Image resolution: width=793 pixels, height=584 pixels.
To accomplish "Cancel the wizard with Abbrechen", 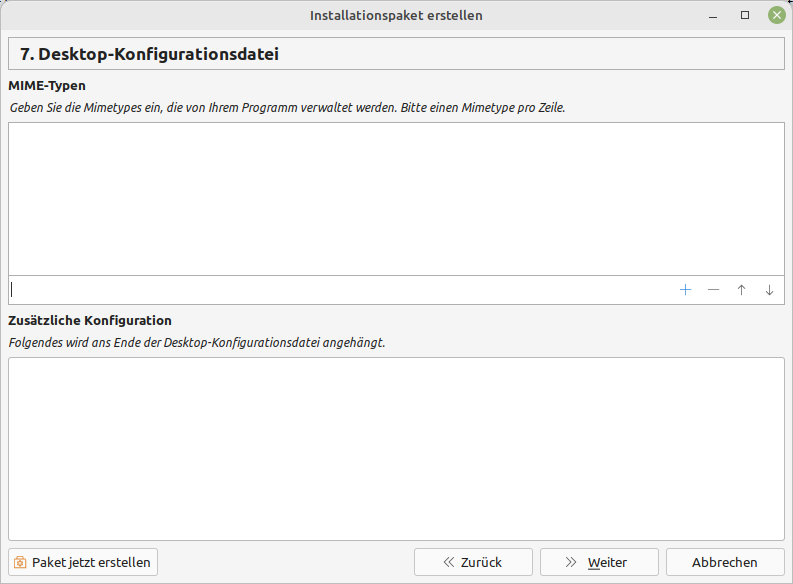I will (x=725, y=562).
